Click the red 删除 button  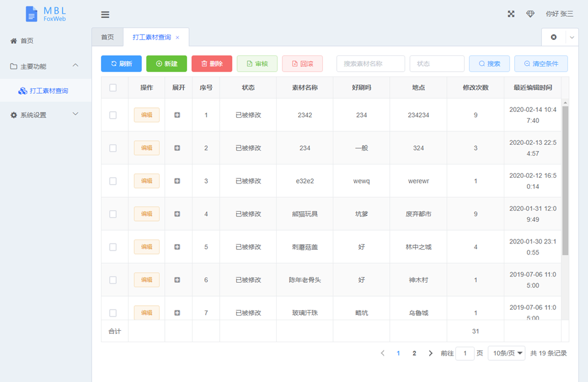pos(212,64)
